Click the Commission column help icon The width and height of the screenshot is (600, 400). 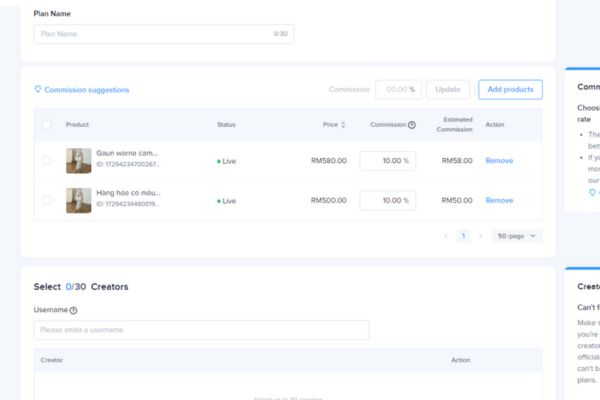412,125
